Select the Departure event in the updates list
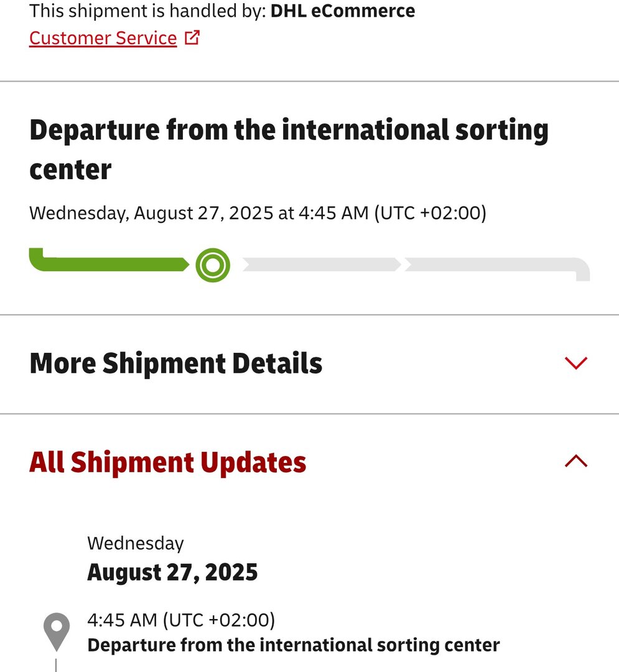The image size is (619, 672). coord(293,645)
